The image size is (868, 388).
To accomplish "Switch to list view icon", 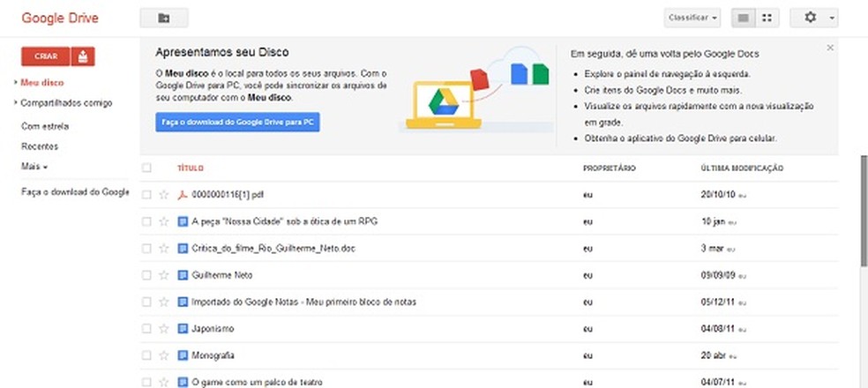I will pos(744,19).
